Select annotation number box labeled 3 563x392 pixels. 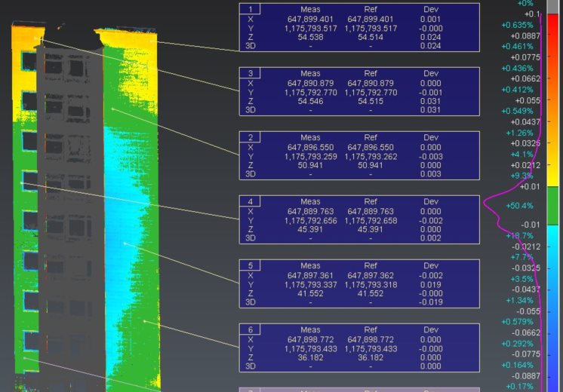tap(250, 73)
